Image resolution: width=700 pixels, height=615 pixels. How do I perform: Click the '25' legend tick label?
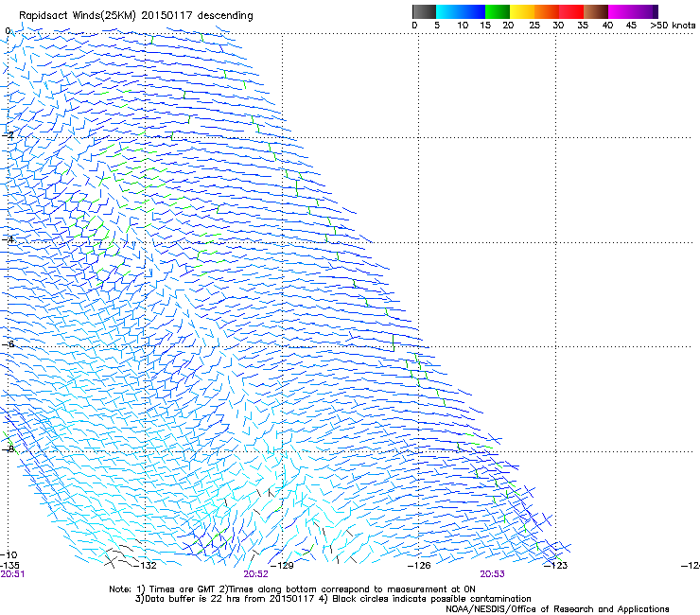click(534, 26)
